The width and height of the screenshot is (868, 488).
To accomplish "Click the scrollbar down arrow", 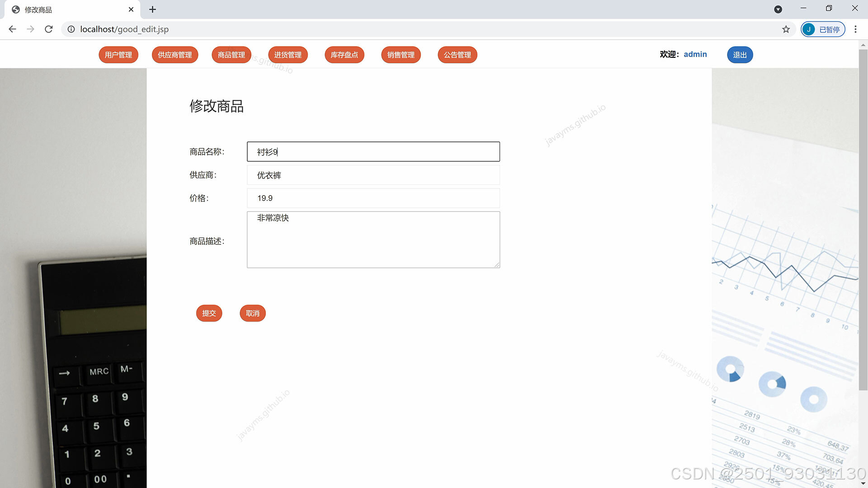I will tap(863, 483).
